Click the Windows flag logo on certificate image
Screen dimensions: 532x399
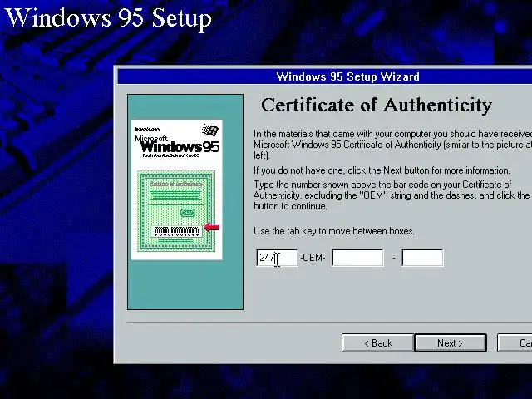tap(209, 130)
